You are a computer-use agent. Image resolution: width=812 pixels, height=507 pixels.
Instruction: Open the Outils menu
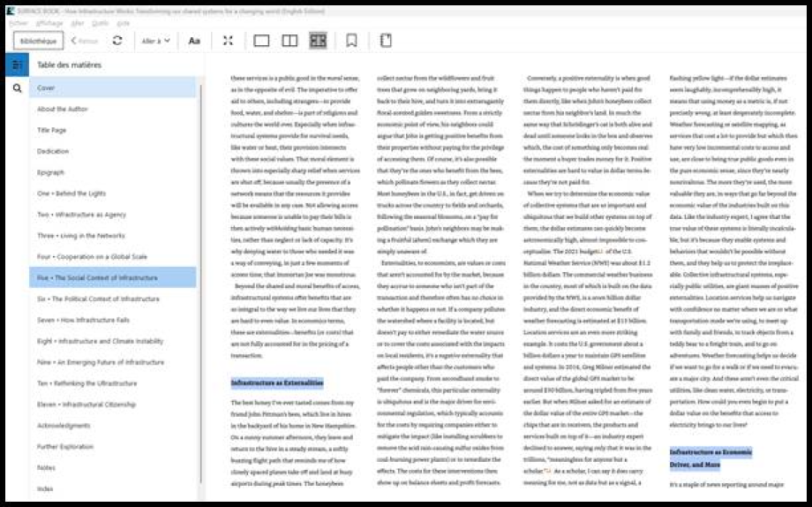(100, 23)
